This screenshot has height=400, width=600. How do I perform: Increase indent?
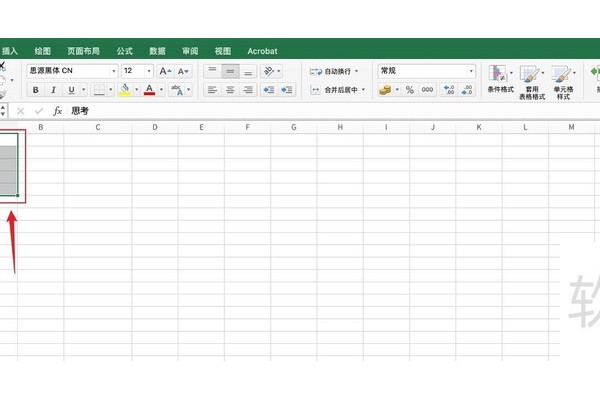[x=287, y=90]
